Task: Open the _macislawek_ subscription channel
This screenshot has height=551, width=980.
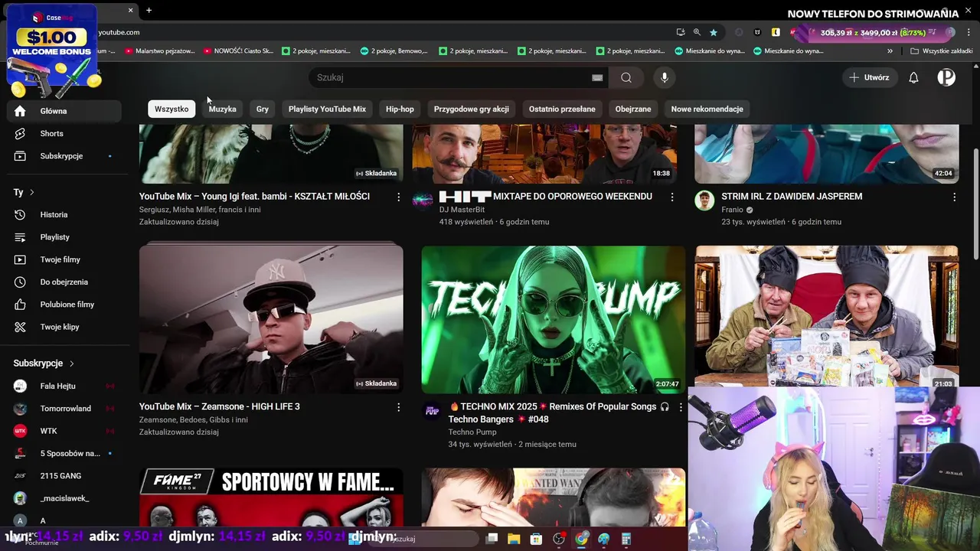Action: [64, 498]
